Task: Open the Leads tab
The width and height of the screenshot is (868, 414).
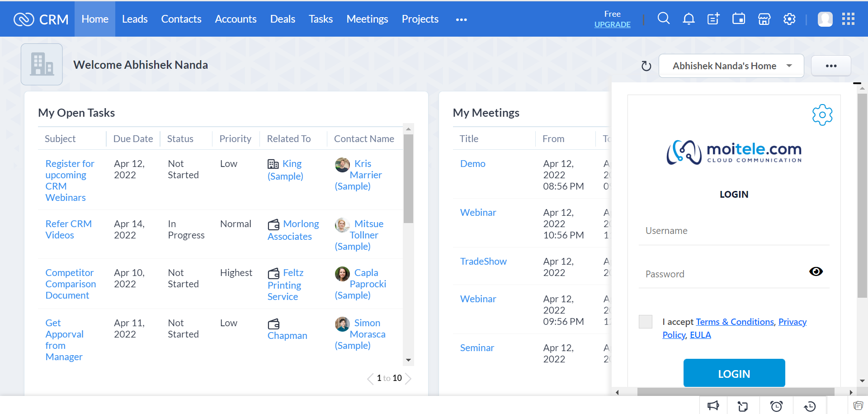Action: [135, 19]
